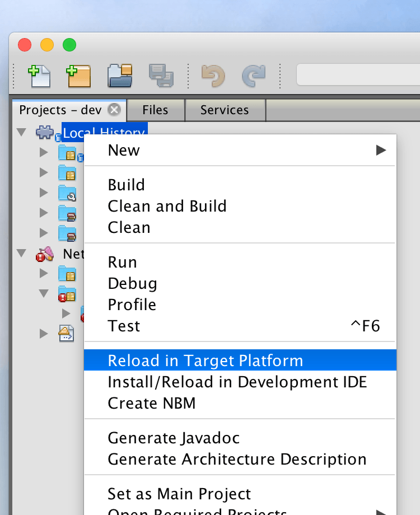
Task: Switch to the Services tab
Action: pos(225,110)
